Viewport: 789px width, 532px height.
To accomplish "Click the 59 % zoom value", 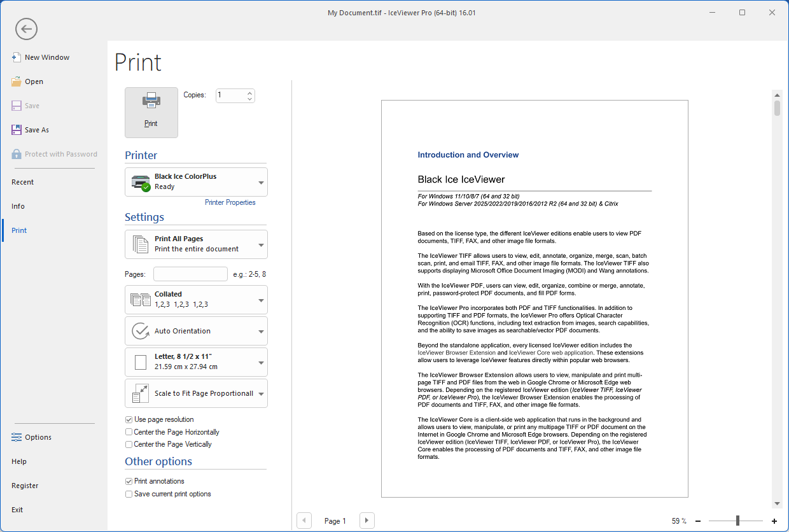I will pyautogui.click(x=679, y=521).
